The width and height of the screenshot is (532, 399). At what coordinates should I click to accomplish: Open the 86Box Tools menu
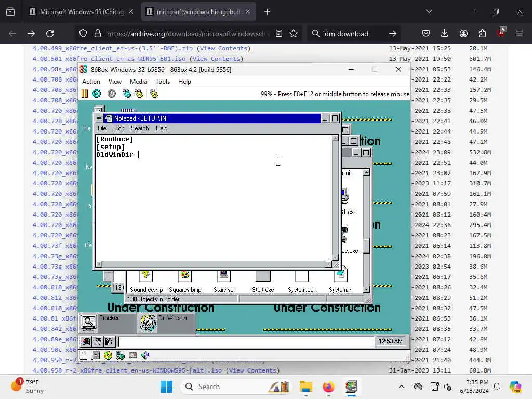click(163, 82)
